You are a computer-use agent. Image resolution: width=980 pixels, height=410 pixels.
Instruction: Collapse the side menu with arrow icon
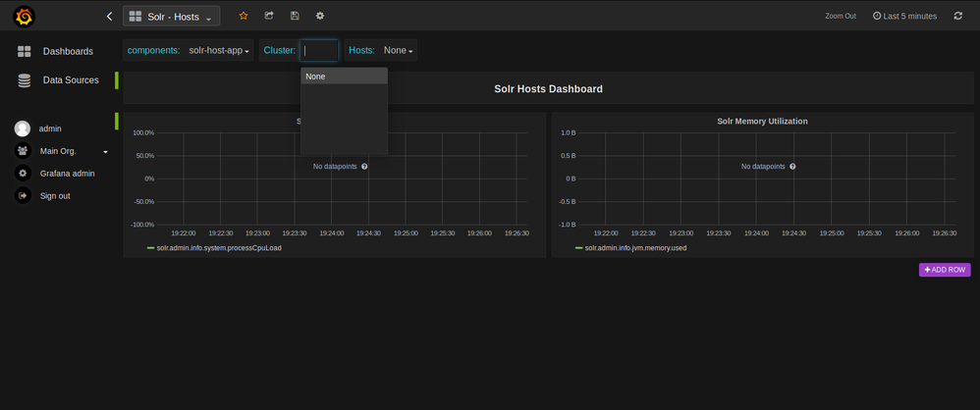pos(109,17)
